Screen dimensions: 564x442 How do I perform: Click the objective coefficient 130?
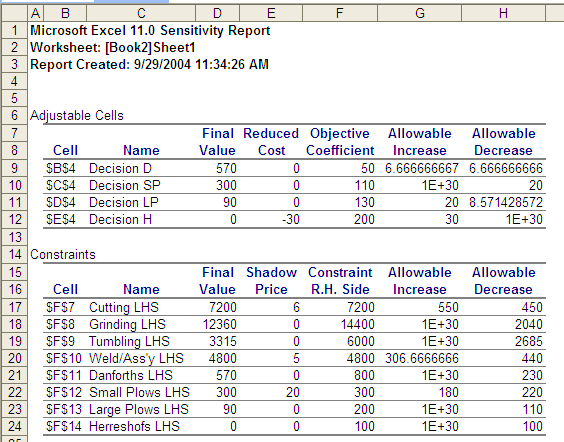364,202
